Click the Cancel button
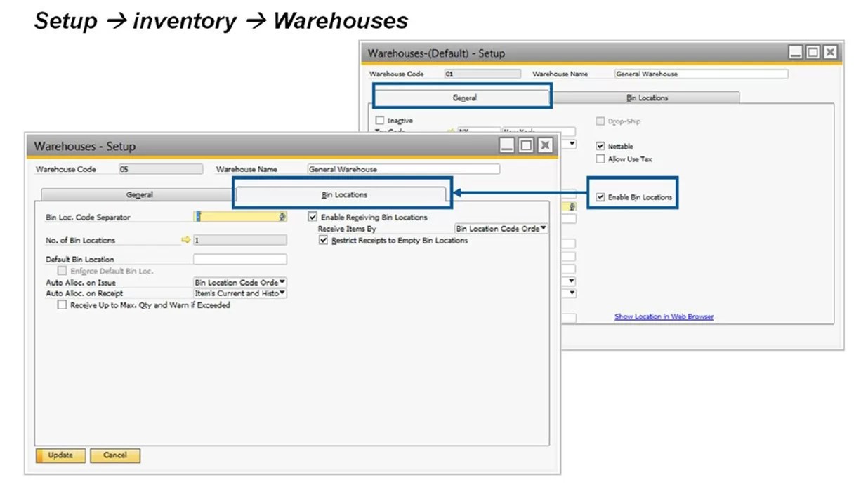868x501 pixels. (x=115, y=455)
